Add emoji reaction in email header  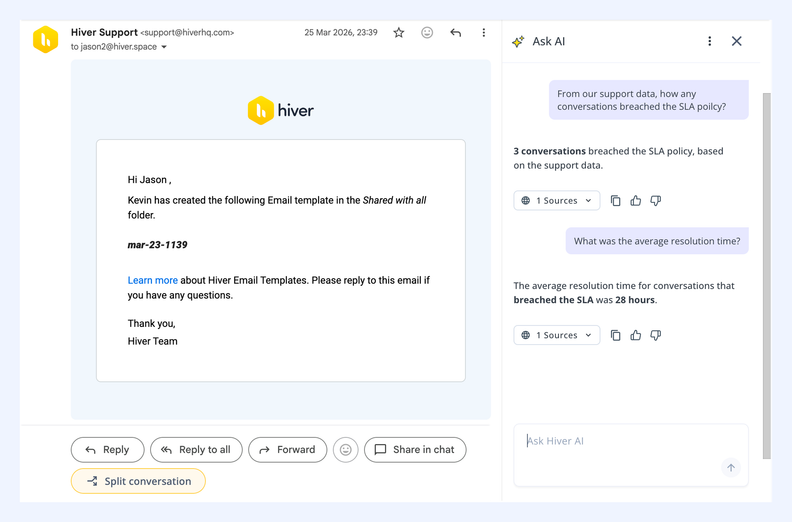click(427, 33)
